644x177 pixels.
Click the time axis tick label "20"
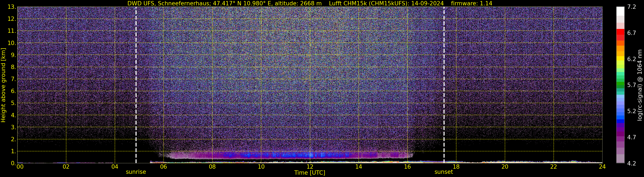click(x=505, y=167)
